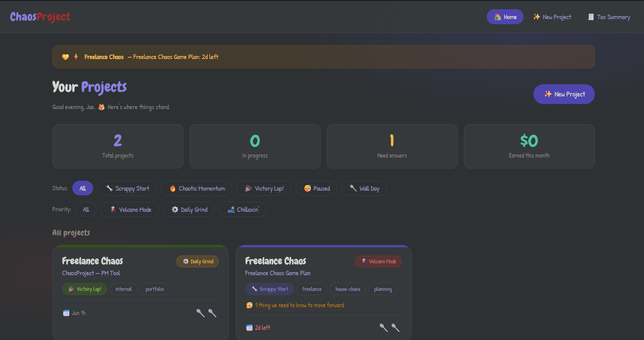Screen dimensions: 644x340
Task: Open the In progress stat card
Action: point(255,146)
